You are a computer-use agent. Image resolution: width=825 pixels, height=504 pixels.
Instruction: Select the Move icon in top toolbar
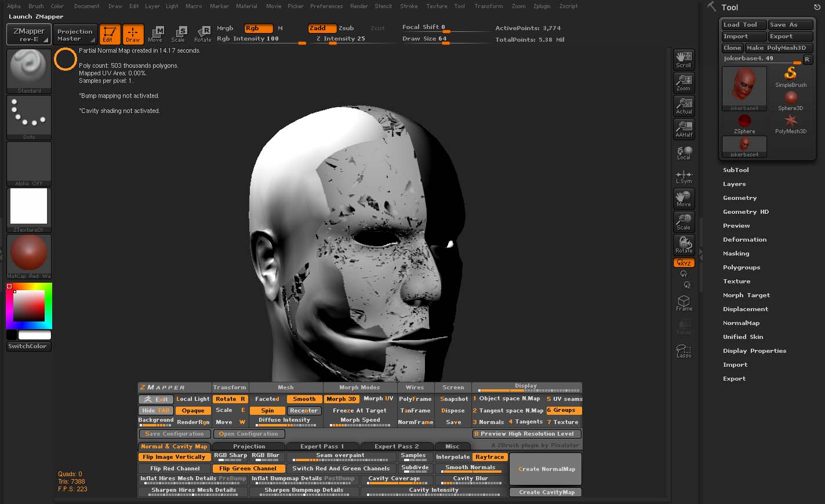155,34
